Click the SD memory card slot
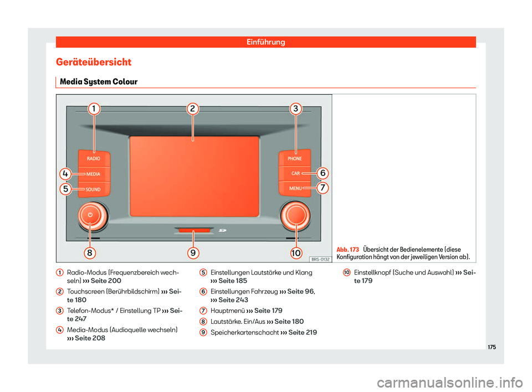 [195, 230]
